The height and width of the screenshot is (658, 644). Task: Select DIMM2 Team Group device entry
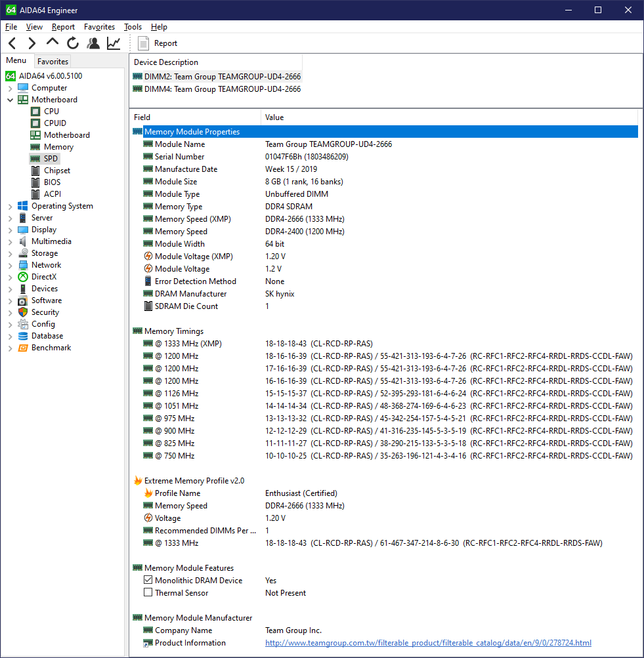[217, 77]
